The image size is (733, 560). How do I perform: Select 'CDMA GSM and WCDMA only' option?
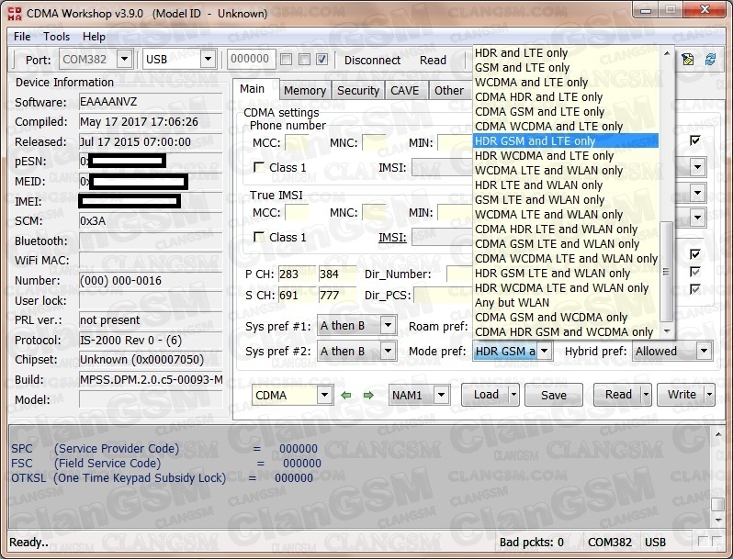click(566, 318)
